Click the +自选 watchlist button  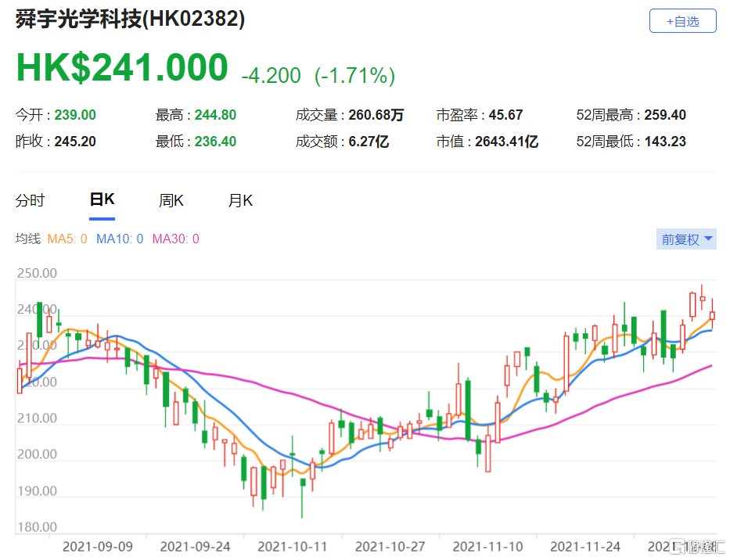(680, 21)
